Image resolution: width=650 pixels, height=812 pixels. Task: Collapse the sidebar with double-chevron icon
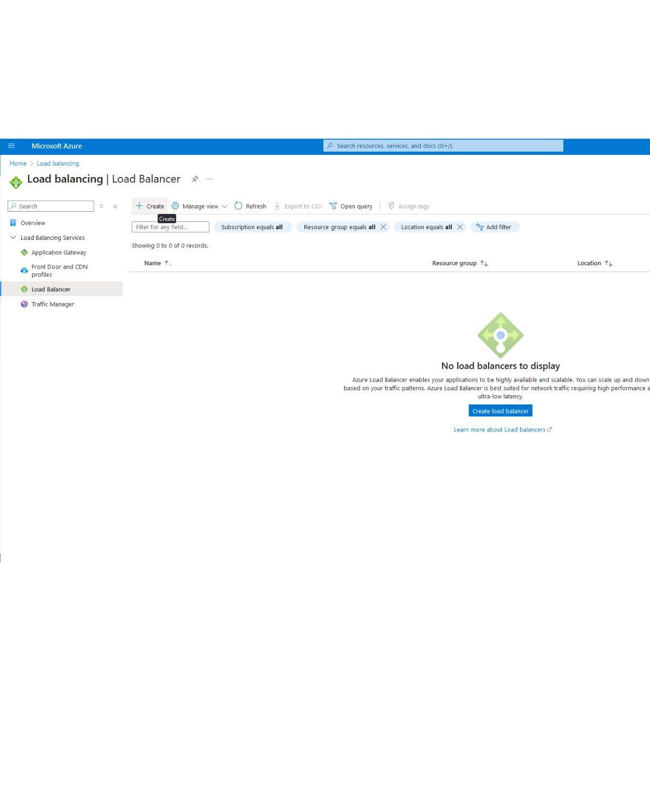click(x=115, y=206)
